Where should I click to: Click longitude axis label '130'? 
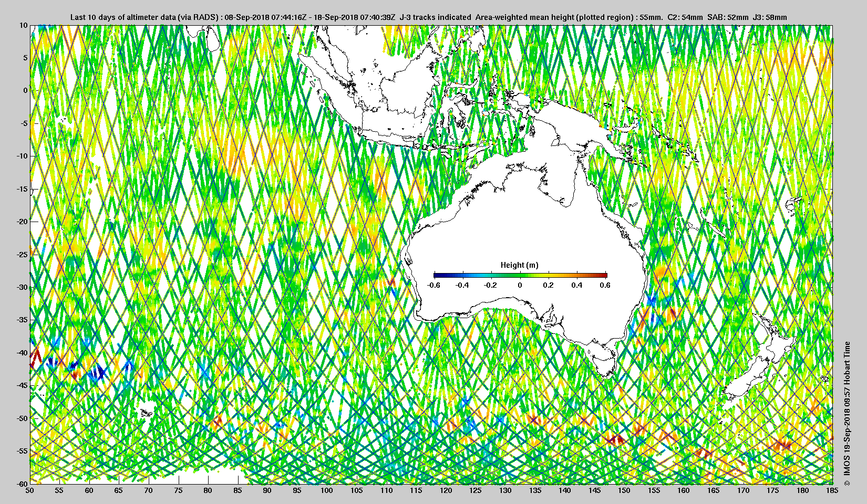(x=505, y=490)
